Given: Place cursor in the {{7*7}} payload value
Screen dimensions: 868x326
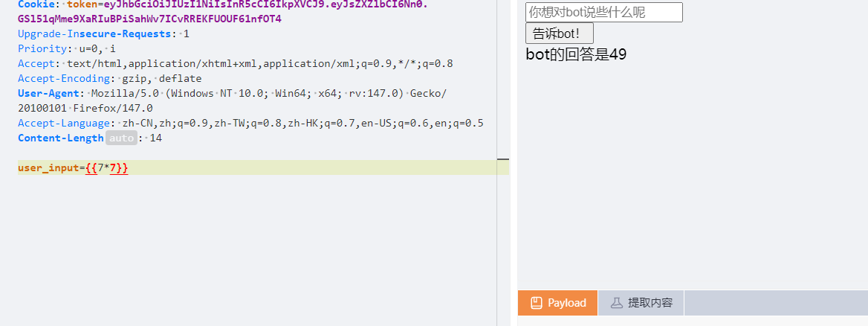Looking at the screenshot, I should click(107, 168).
